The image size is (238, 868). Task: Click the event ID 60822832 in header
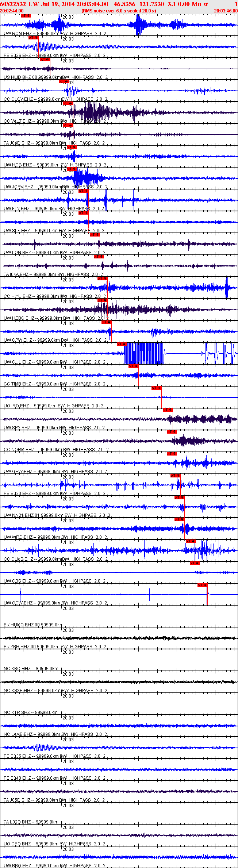[14, 4]
